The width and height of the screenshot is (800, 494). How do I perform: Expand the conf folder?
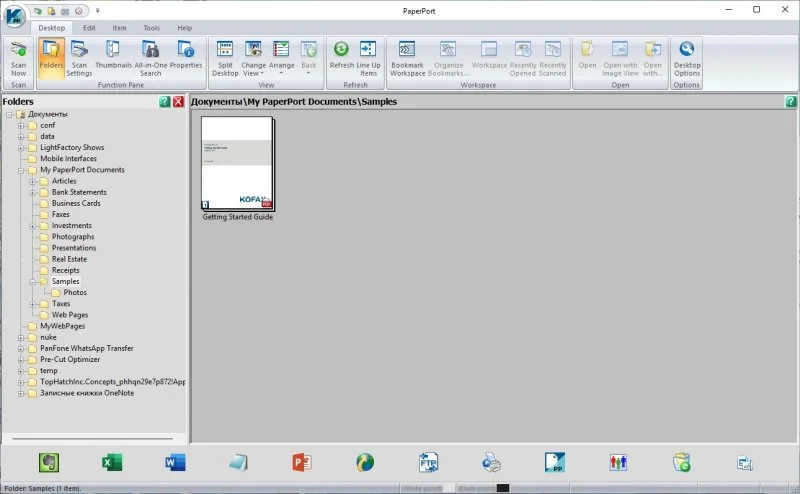pyautogui.click(x=21, y=126)
